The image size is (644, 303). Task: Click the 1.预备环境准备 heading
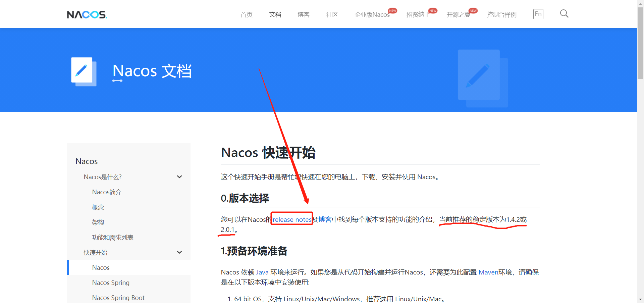pos(254,251)
